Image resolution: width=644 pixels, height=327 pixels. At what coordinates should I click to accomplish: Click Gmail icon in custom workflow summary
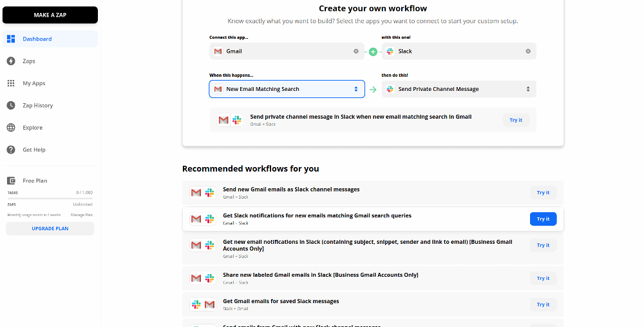pyautogui.click(x=223, y=120)
